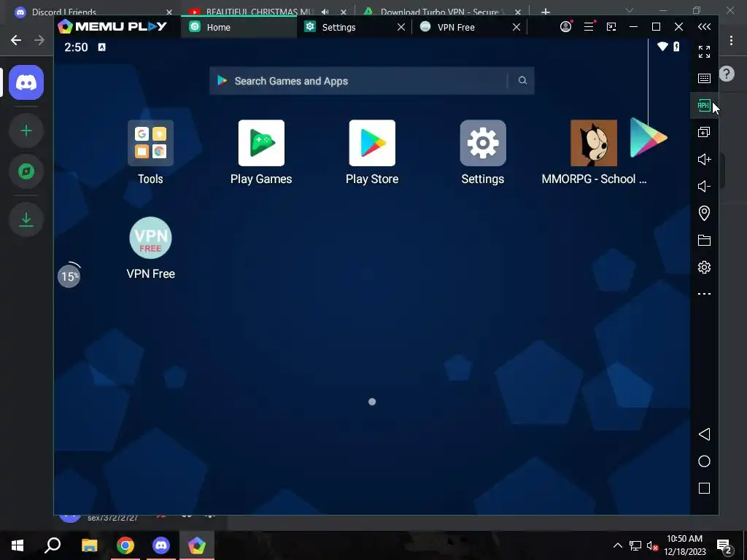Close the Settings tab
Screen dimensions: 747x560
pos(401,27)
